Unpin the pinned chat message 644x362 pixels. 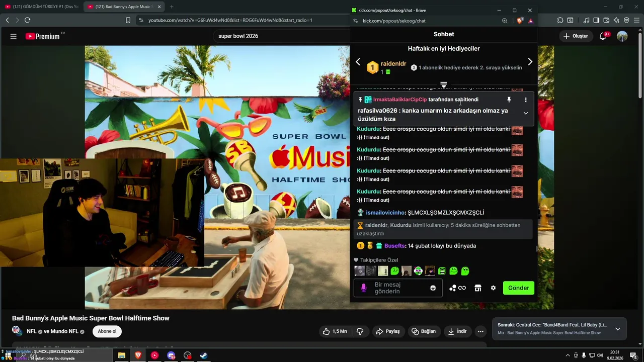pyautogui.click(x=509, y=100)
